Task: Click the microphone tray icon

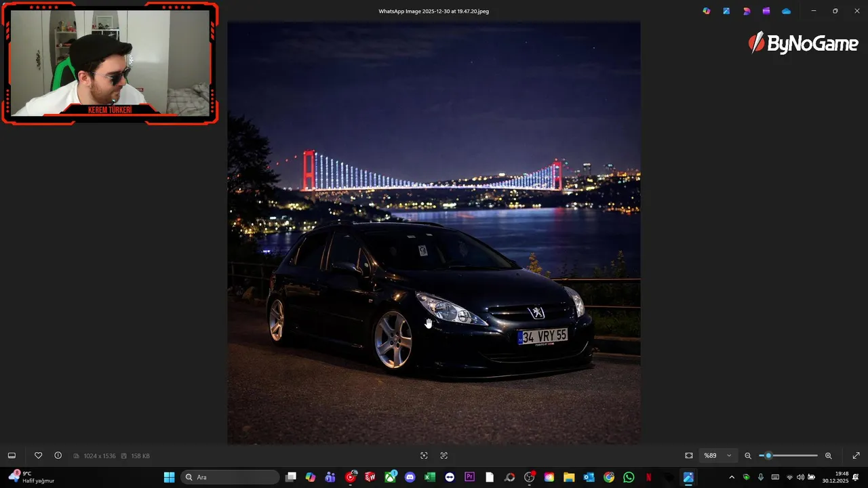Action: point(761,477)
